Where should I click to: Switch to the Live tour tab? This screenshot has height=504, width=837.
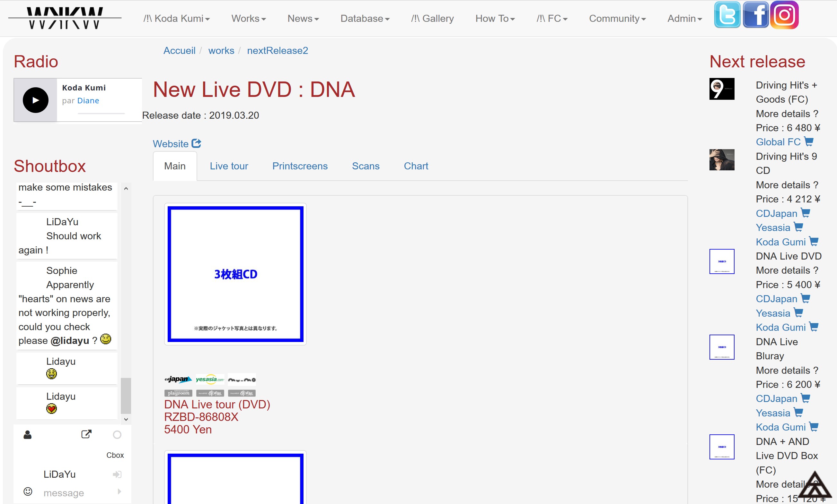229,166
